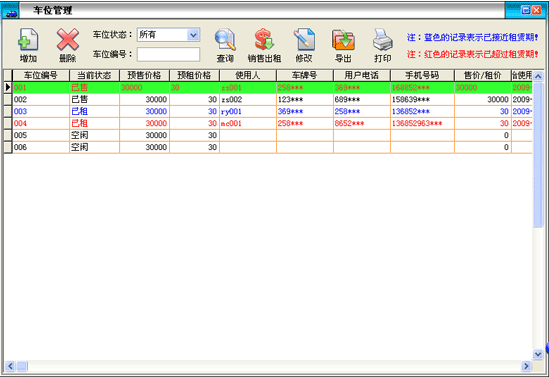The height and width of the screenshot is (377, 549).
Task: Click phone number 136852963*** cell
Action: 422,123
